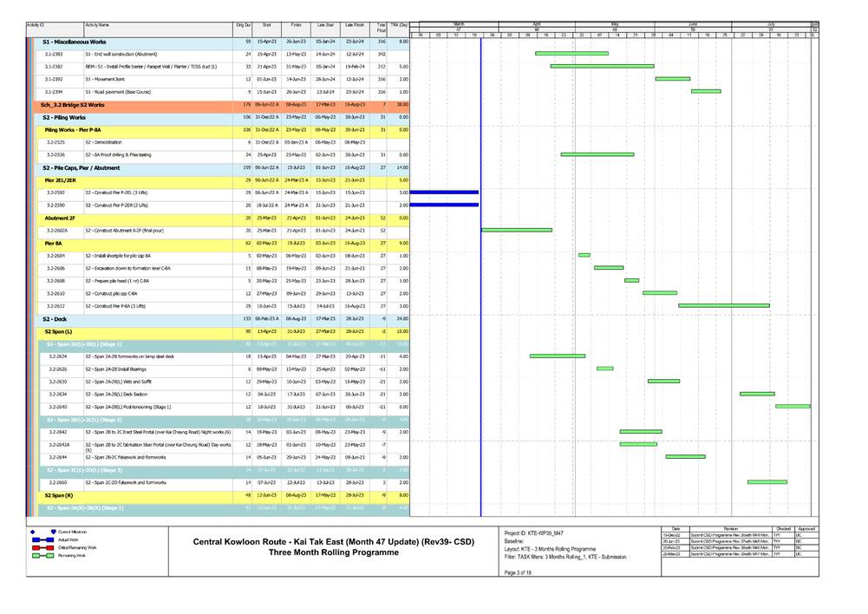Image resolution: width=868 pixels, height=614 pixels.
Task: Click the Start column header
Action: pyautogui.click(x=266, y=27)
